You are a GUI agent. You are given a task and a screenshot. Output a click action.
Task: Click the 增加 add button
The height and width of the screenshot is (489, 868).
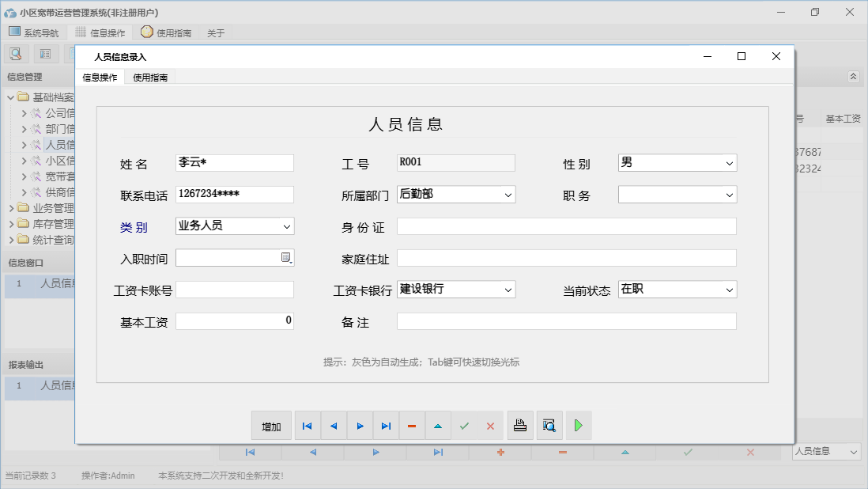[271, 426]
